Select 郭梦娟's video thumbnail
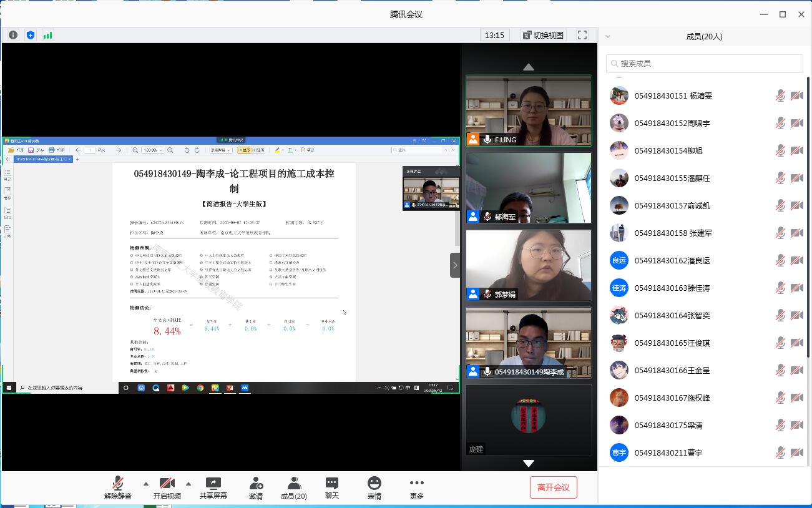This screenshot has height=508, width=812. tap(529, 265)
